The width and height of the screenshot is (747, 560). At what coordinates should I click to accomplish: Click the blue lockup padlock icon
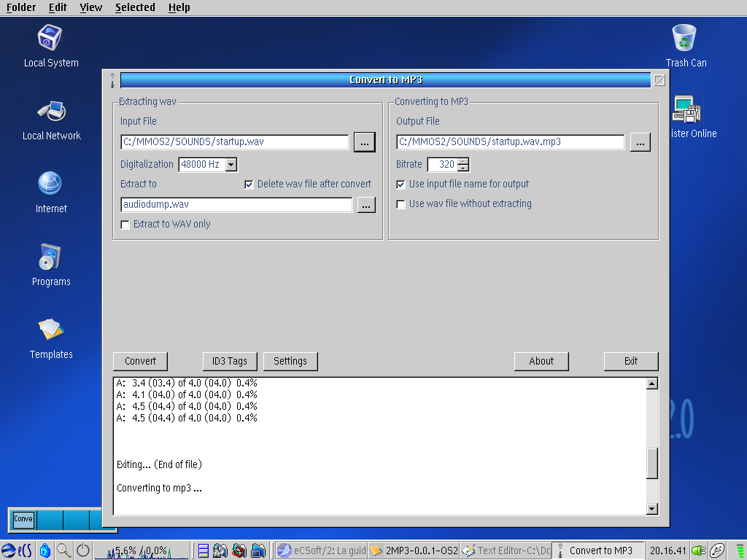pos(45,551)
